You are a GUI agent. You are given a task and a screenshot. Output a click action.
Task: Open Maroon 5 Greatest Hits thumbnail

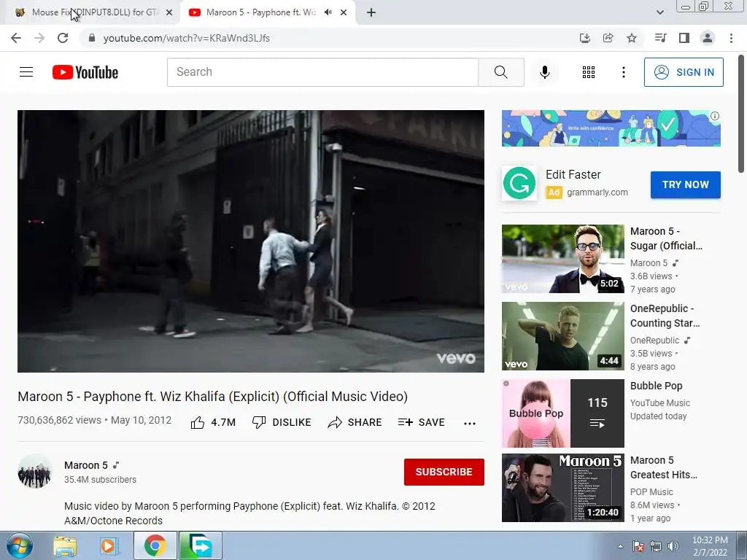[x=562, y=488]
